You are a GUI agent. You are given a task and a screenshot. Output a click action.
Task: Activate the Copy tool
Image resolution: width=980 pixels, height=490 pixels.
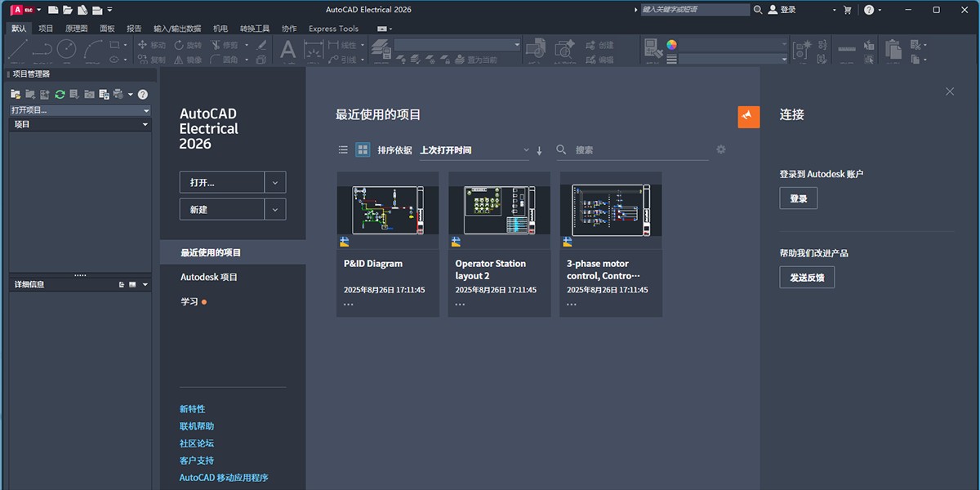(155, 60)
